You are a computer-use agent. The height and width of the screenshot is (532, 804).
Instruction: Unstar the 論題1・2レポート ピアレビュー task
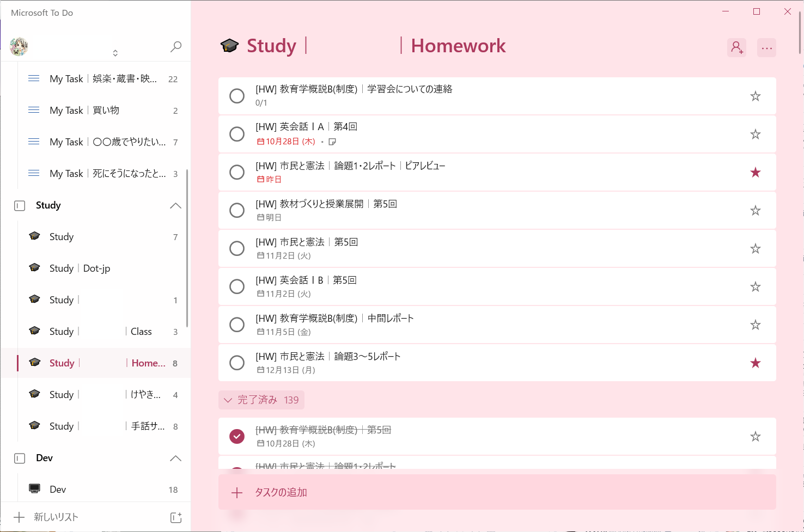point(755,173)
